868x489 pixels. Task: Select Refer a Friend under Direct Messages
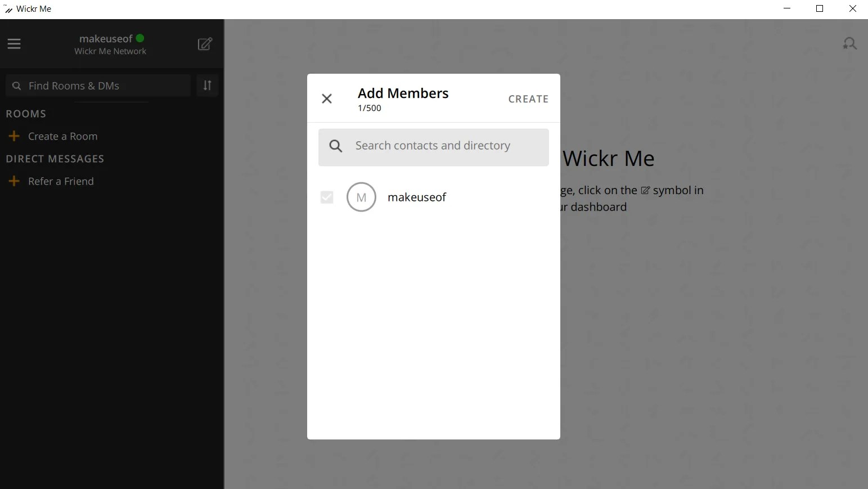(61, 181)
